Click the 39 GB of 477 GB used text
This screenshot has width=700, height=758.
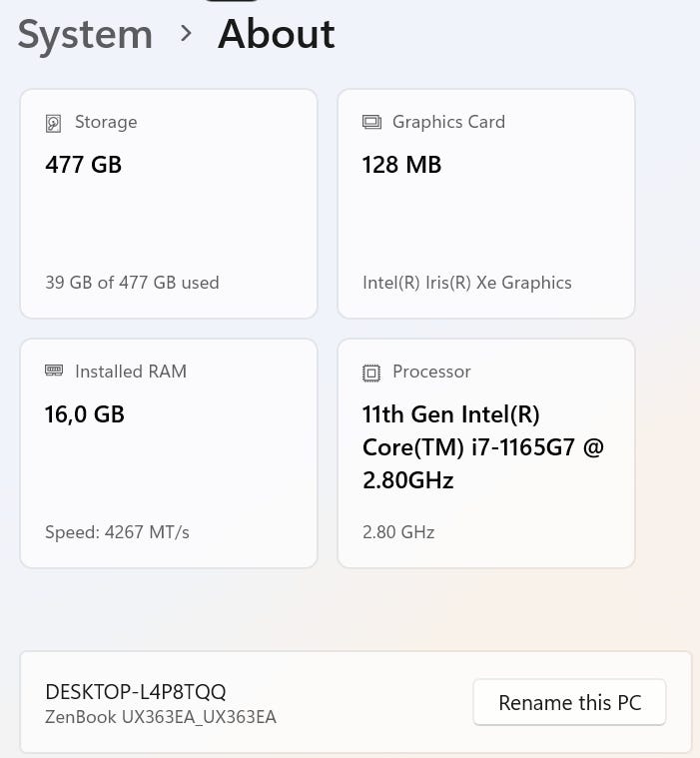tap(132, 283)
